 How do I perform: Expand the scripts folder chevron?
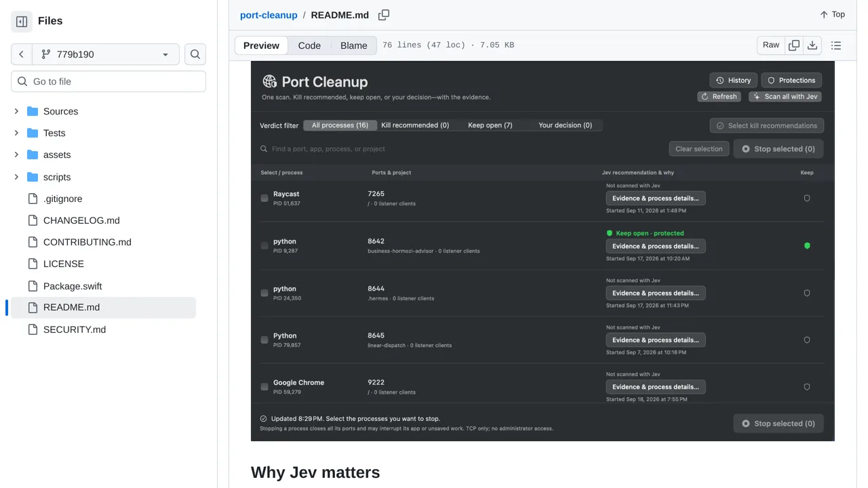pyautogui.click(x=16, y=177)
